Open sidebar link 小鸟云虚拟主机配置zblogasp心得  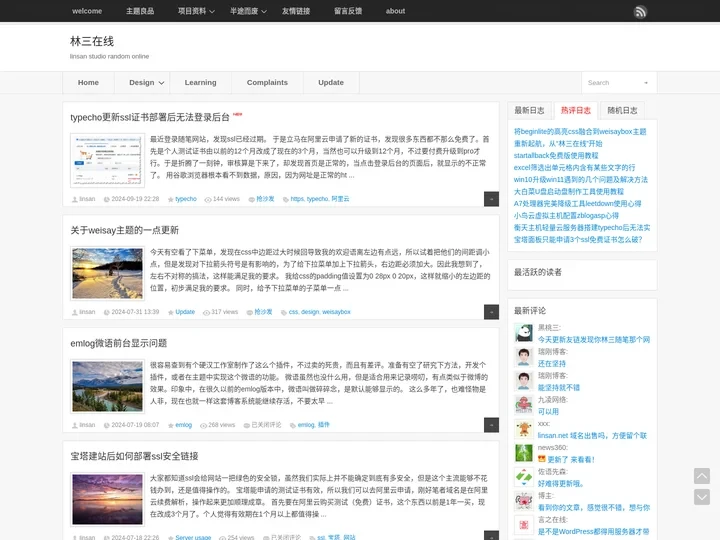pyautogui.click(x=566, y=215)
